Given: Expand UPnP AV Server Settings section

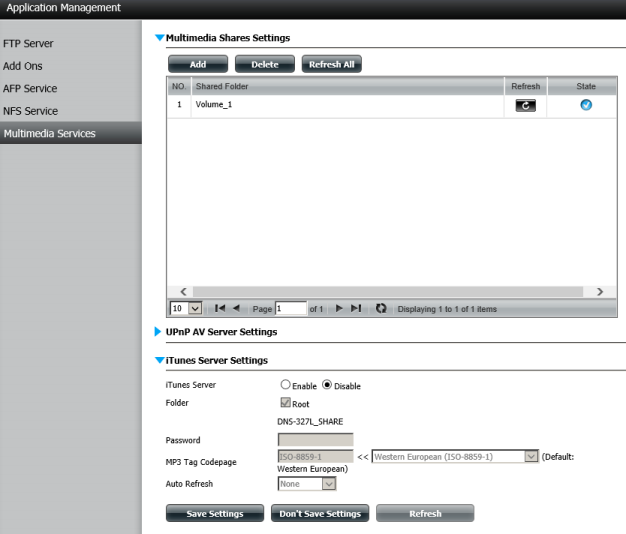Looking at the screenshot, I should [158, 332].
